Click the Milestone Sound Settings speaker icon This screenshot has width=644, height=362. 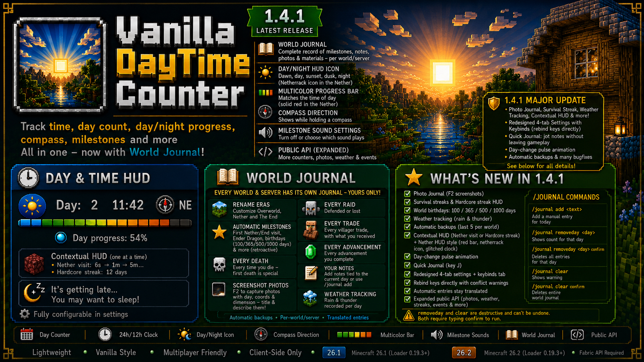click(265, 133)
